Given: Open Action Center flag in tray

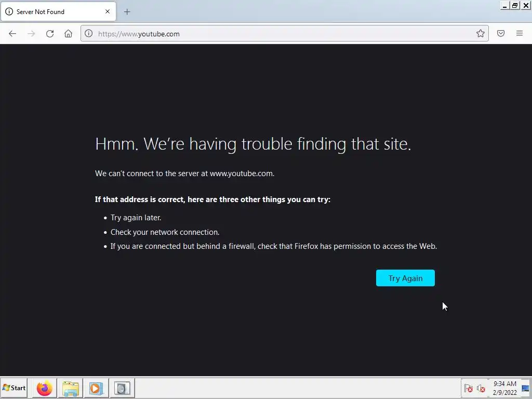Looking at the screenshot, I should point(468,388).
